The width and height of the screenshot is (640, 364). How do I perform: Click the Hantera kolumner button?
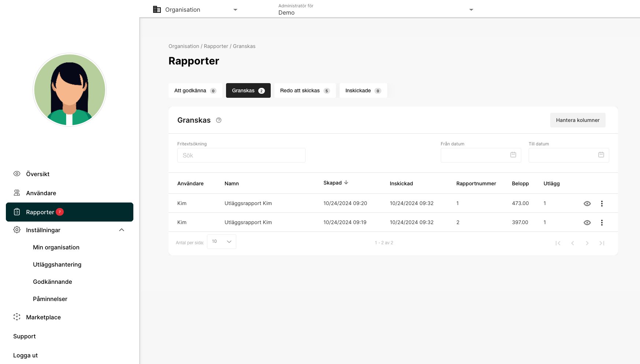578,120
